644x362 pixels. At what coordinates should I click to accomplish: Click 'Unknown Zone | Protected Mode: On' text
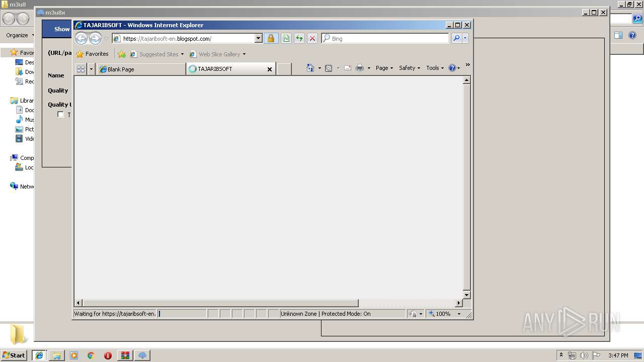pos(326,314)
